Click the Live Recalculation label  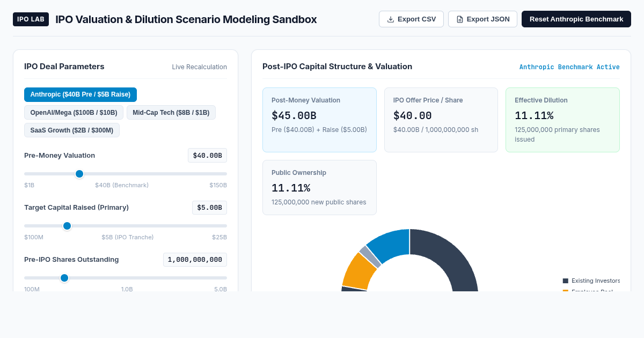[x=200, y=67]
